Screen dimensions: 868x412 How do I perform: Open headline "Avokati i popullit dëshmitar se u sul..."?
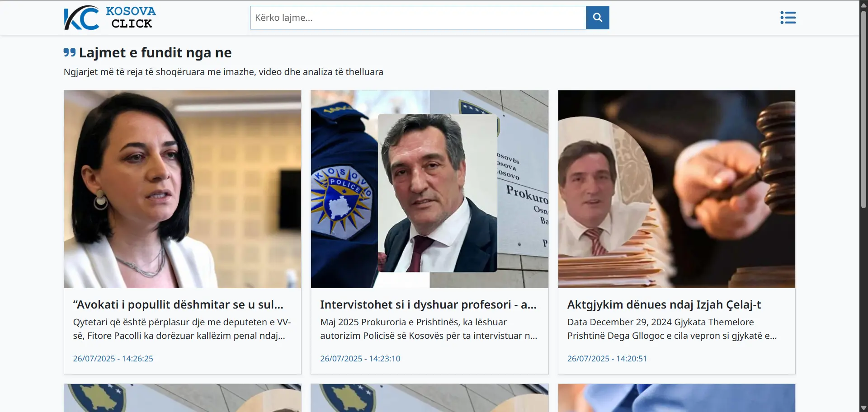pos(178,304)
